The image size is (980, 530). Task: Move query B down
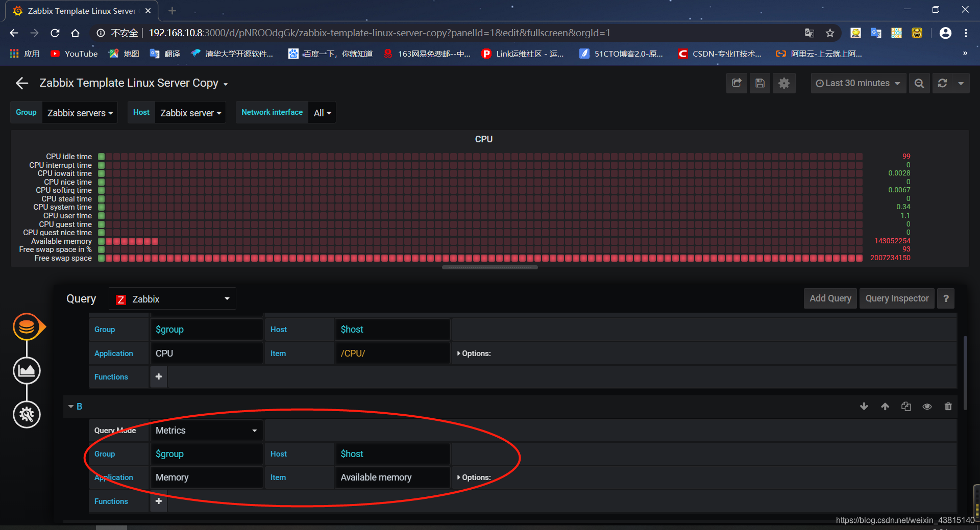coord(864,407)
